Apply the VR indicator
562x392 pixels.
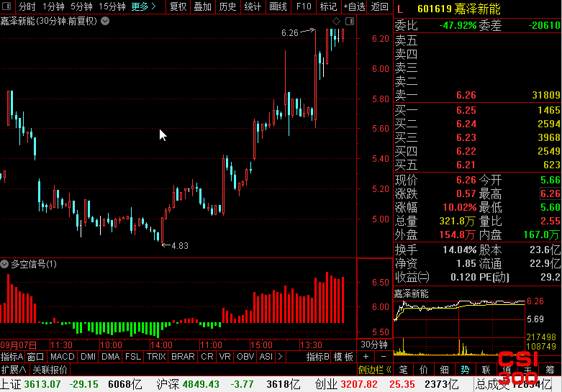pos(225,357)
